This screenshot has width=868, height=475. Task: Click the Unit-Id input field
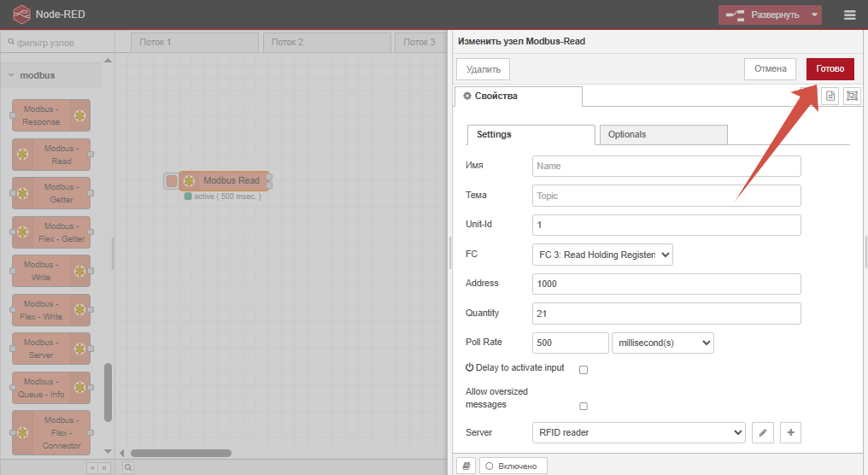666,225
